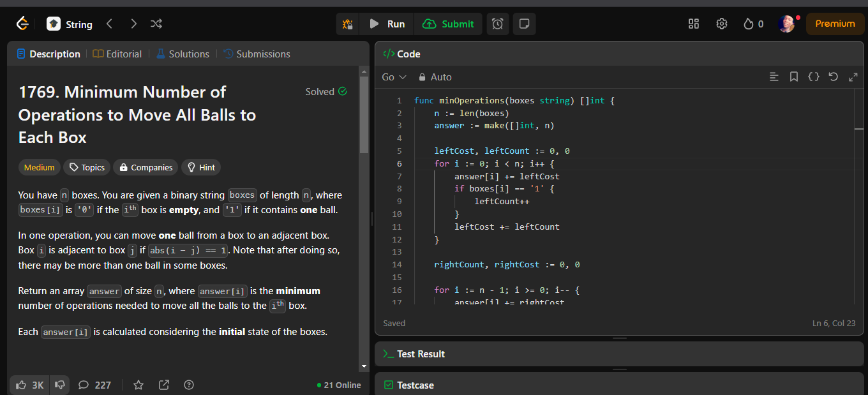Click the description scrollbar up arrow
This screenshot has height=395, width=868.
364,70
